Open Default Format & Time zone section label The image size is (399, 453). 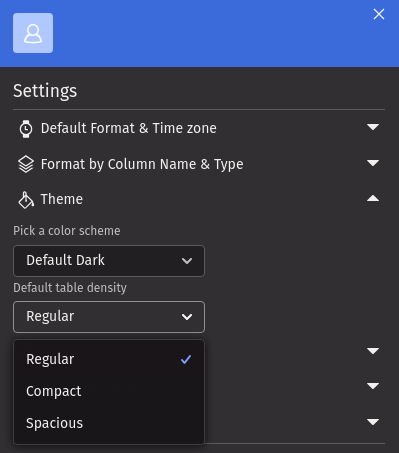[x=129, y=128]
